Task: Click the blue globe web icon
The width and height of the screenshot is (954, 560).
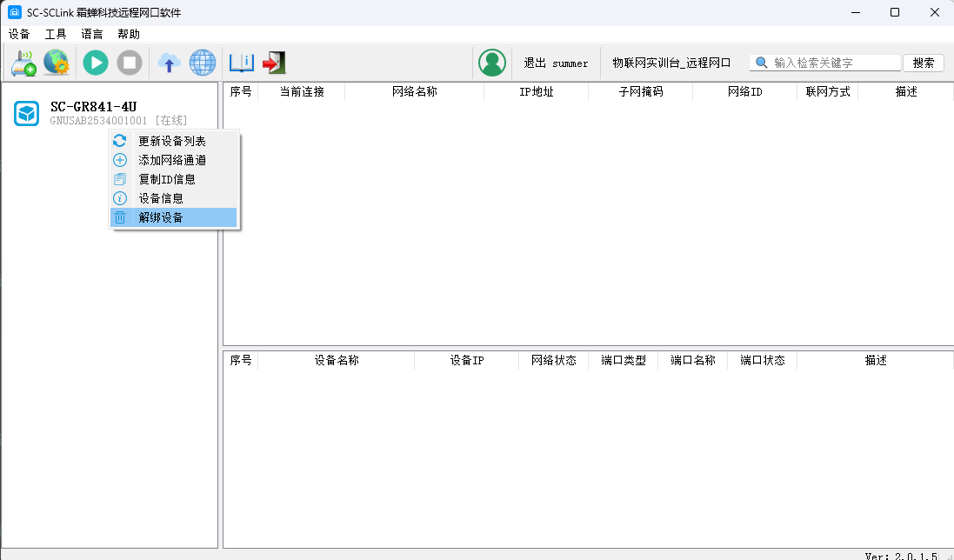Action: [203, 63]
